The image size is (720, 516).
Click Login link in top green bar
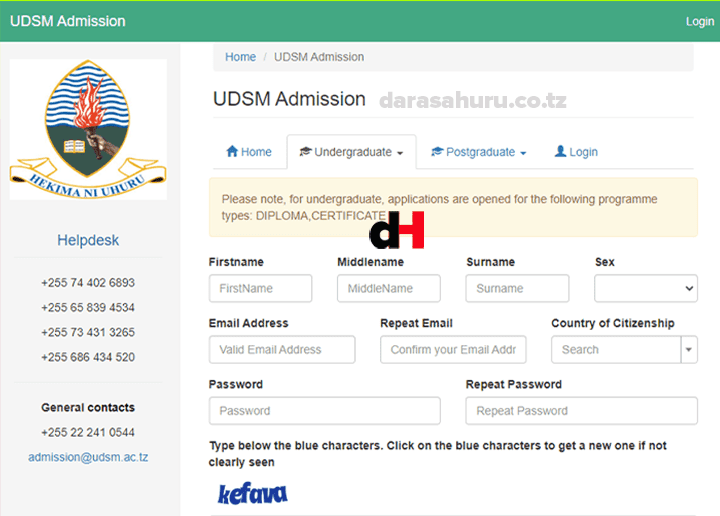tap(700, 21)
